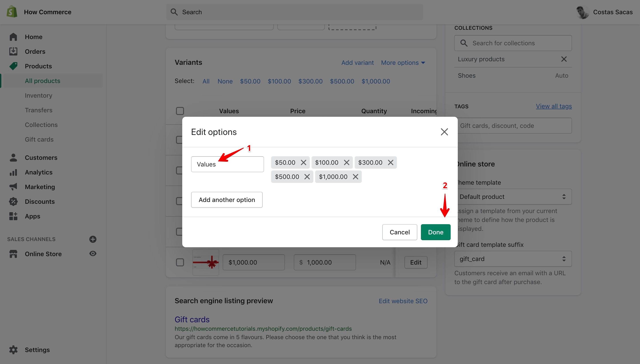Open gift_card template suffix dropdown
This screenshot has width=640, height=364.
(513, 259)
